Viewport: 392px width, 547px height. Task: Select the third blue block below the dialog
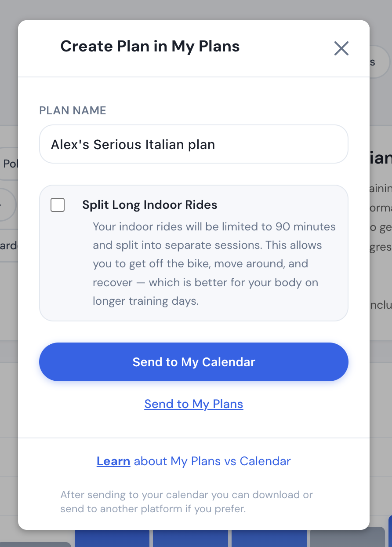click(x=269, y=538)
